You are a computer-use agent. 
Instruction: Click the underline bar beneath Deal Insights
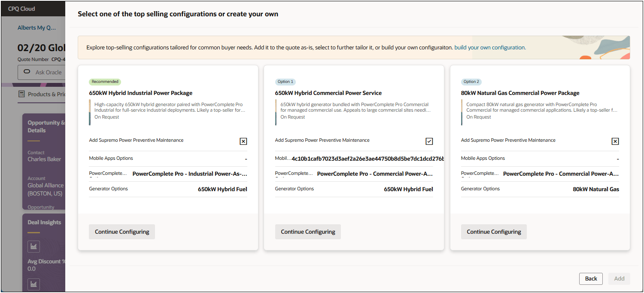pos(34,233)
